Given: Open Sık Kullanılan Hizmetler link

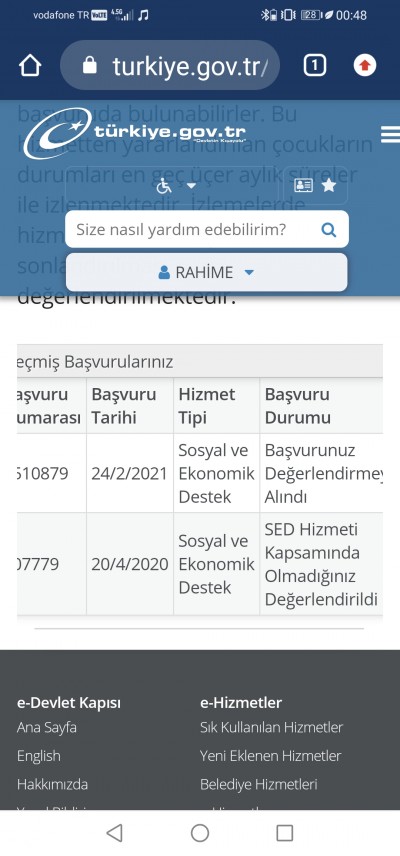Looking at the screenshot, I should 271,727.
